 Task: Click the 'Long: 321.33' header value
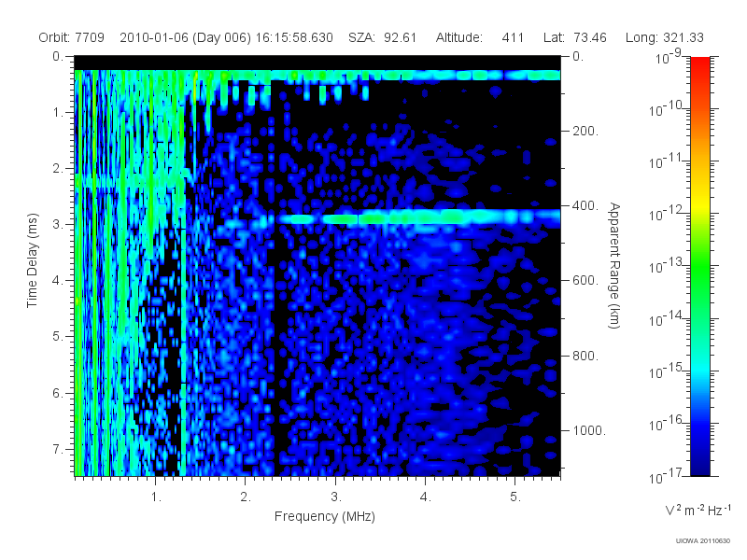pyautogui.click(x=665, y=37)
